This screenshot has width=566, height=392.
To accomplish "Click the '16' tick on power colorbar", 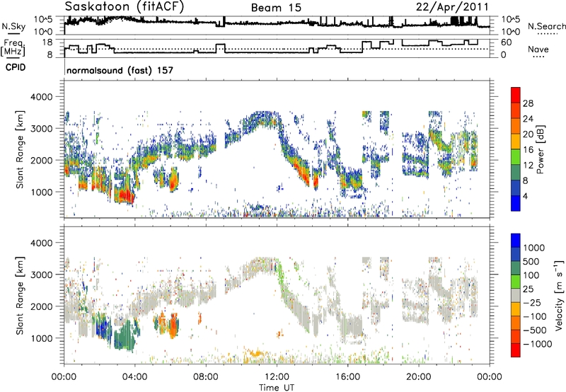I will point(528,150).
